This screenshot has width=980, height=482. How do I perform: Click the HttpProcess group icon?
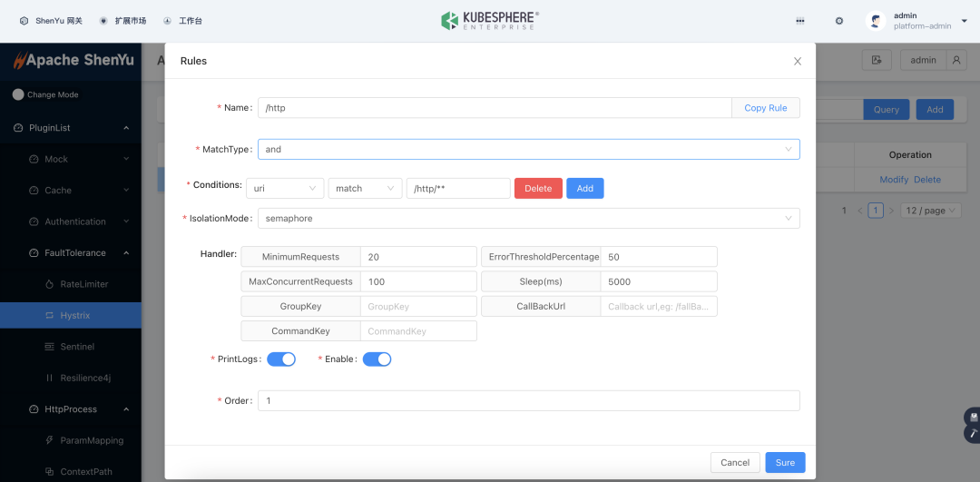[34, 408]
